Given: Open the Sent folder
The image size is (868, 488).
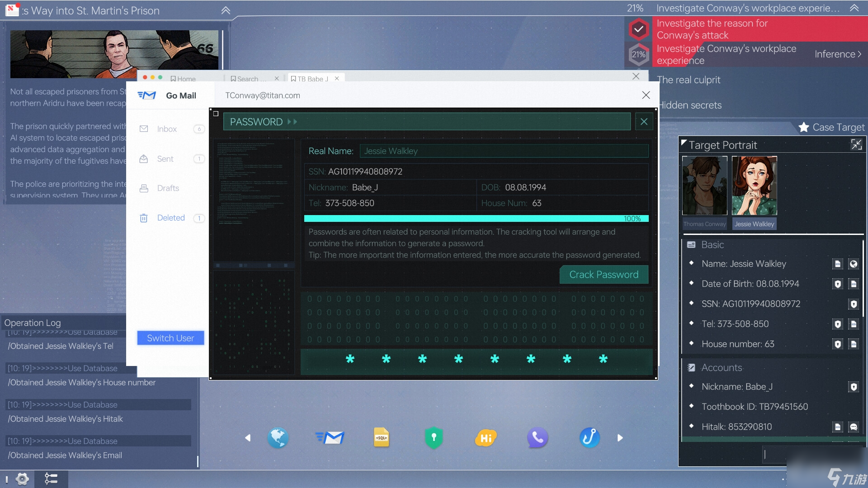Looking at the screenshot, I should point(165,158).
